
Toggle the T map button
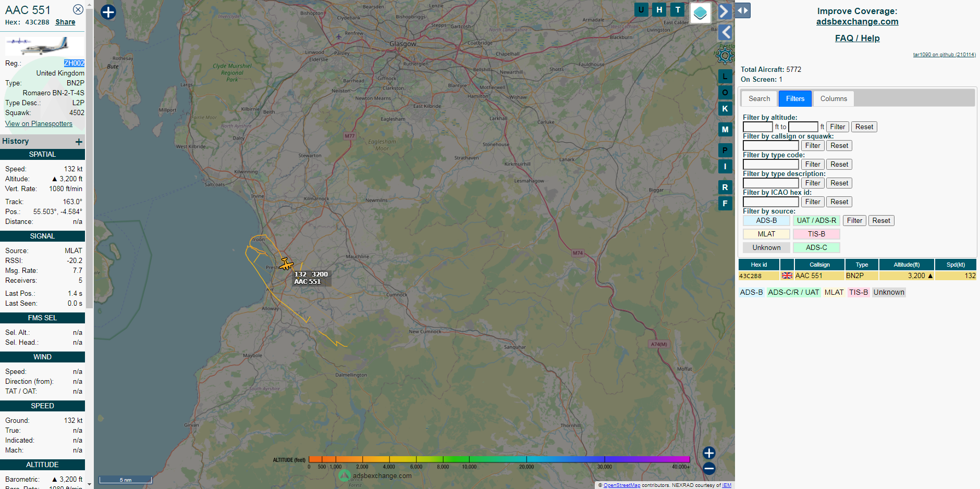pyautogui.click(x=678, y=9)
